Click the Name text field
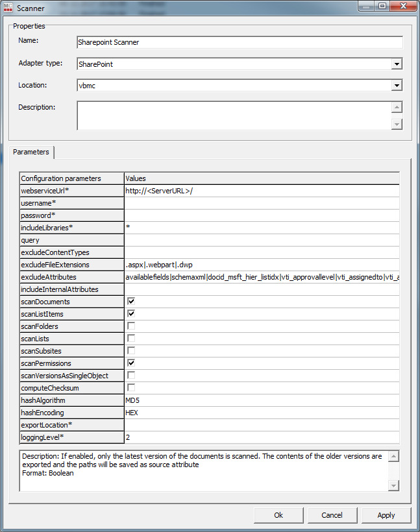Screen dimensions: 420x532 pyautogui.click(x=240, y=42)
